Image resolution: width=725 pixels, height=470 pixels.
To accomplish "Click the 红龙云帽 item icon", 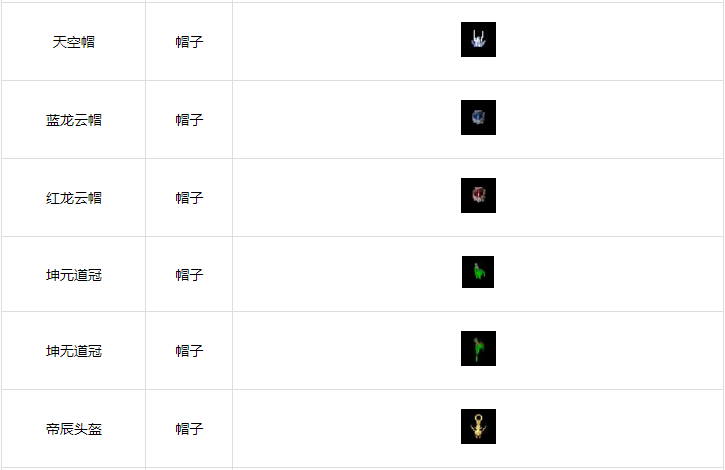I will 478,196.
